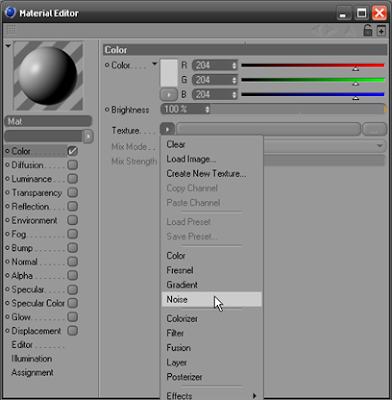Click the grid grip icon top-left

11,30
